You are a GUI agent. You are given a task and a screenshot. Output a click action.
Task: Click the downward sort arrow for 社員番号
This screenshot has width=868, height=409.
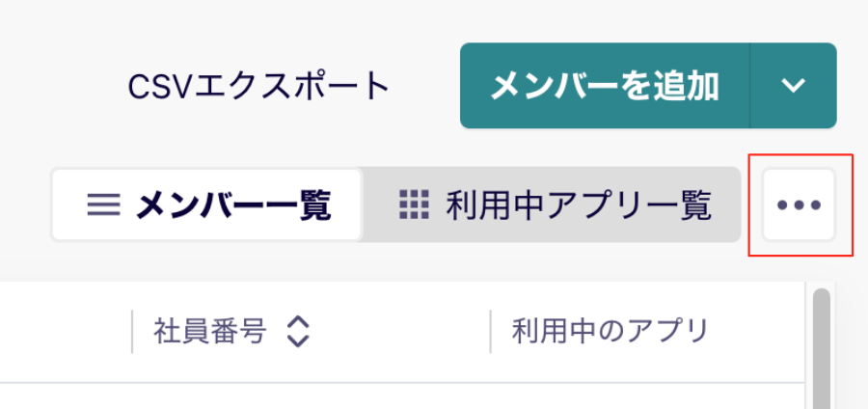(x=298, y=341)
